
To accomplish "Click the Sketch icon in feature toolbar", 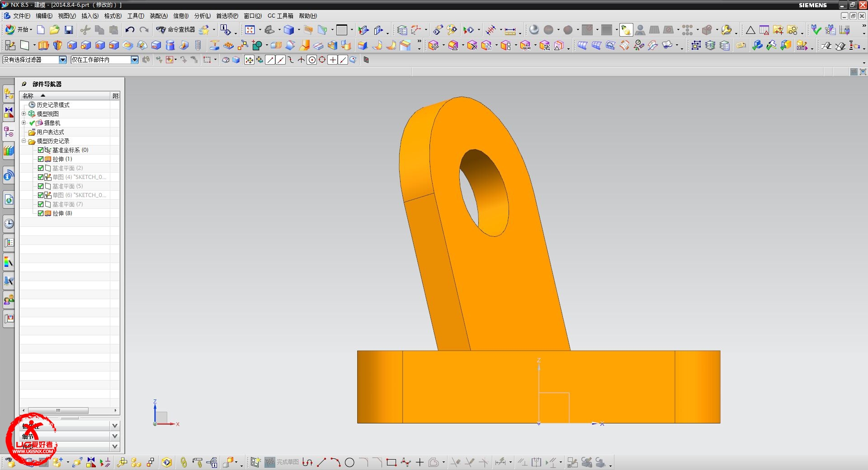I will (10, 45).
